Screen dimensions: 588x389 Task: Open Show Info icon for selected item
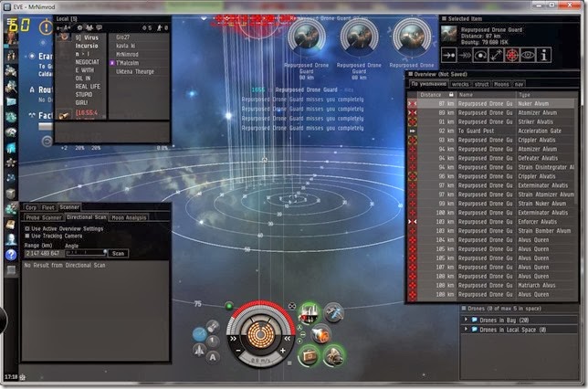tap(544, 55)
